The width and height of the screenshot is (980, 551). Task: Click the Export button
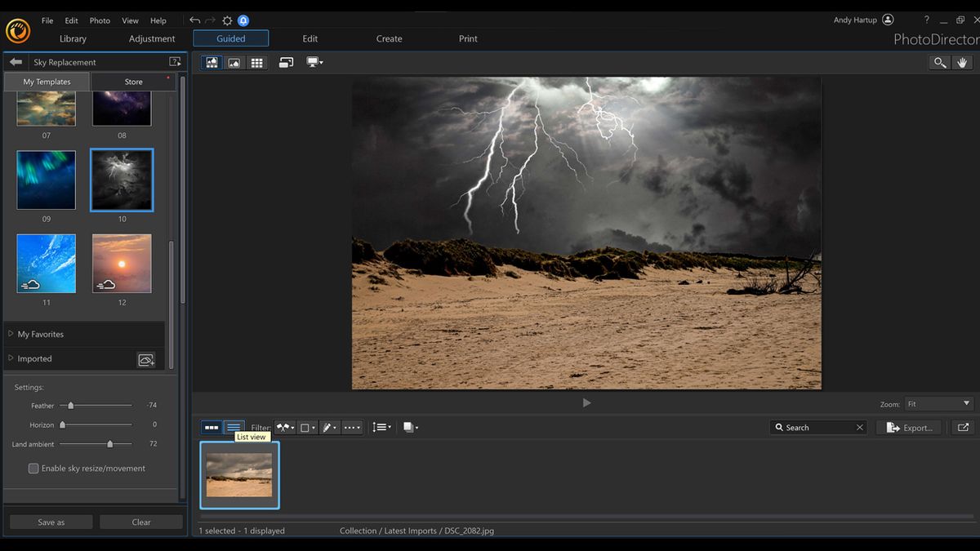[909, 427]
